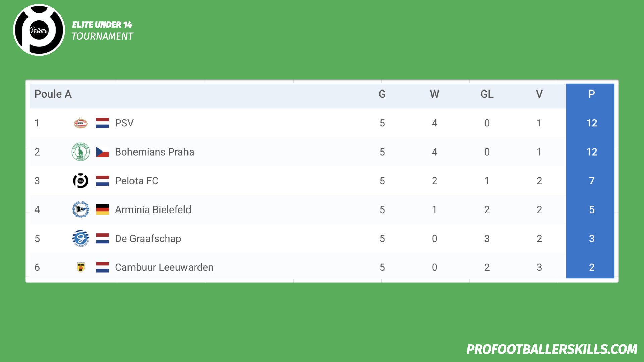Click the PSV club crest
This screenshot has height=362, width=644.
coord(80,123)
